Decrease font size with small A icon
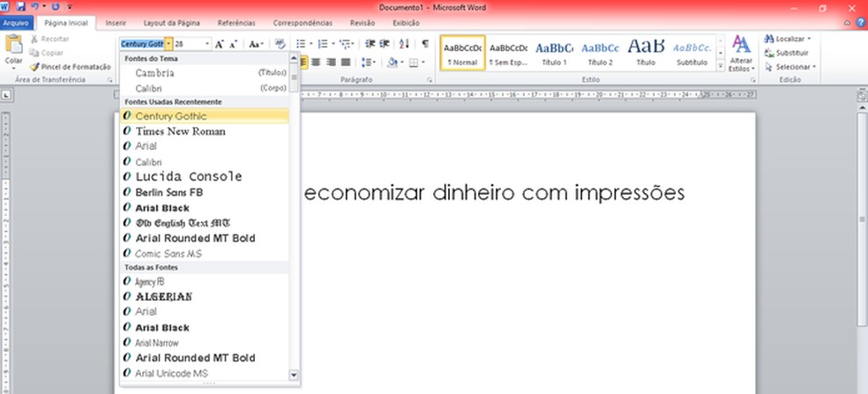Screen dimensions: 868x394 tap(233, 44)
